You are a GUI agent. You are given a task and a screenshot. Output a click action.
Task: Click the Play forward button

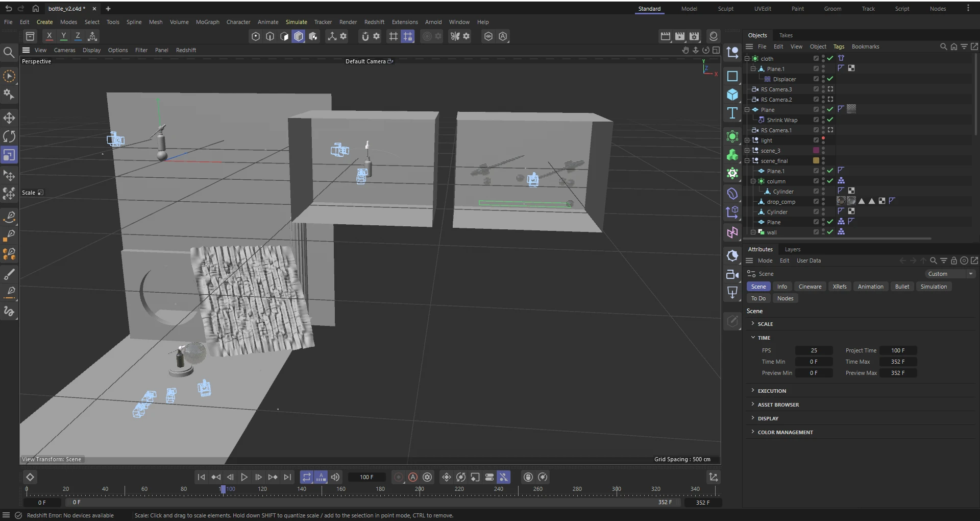pos(244,477)
